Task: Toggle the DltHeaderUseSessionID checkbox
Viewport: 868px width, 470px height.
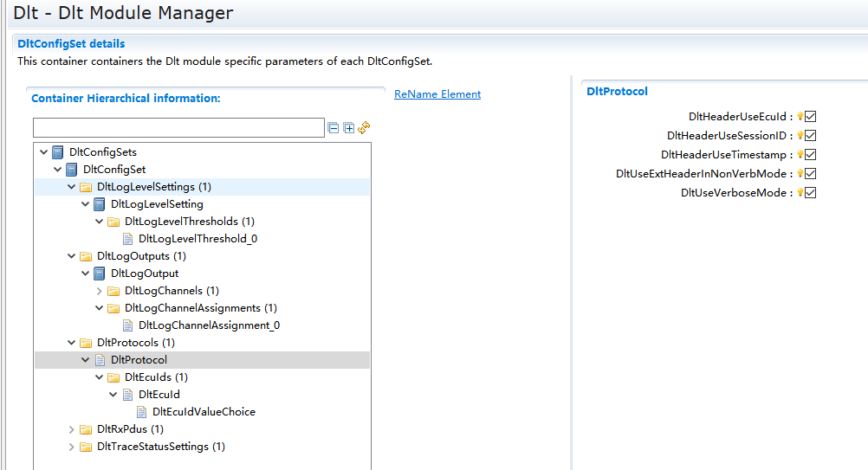Action: (x=811, y=136)
